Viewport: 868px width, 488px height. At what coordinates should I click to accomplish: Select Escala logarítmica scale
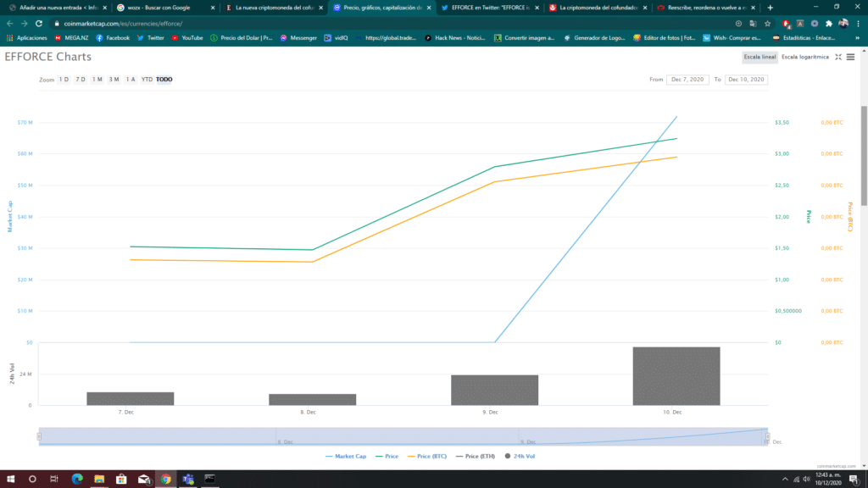(x=805, y=57)
